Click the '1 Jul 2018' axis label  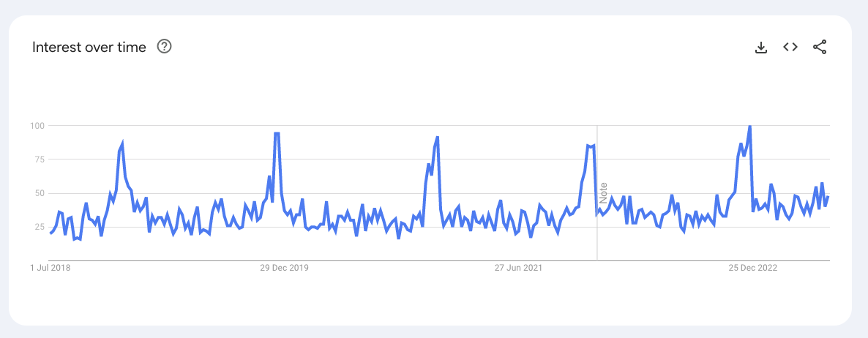click(51, 268)
